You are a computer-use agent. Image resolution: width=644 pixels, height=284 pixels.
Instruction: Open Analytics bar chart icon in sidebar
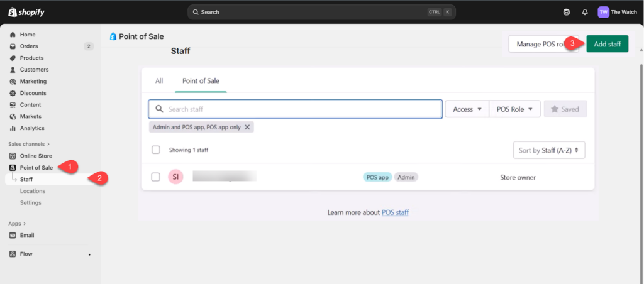13,128
